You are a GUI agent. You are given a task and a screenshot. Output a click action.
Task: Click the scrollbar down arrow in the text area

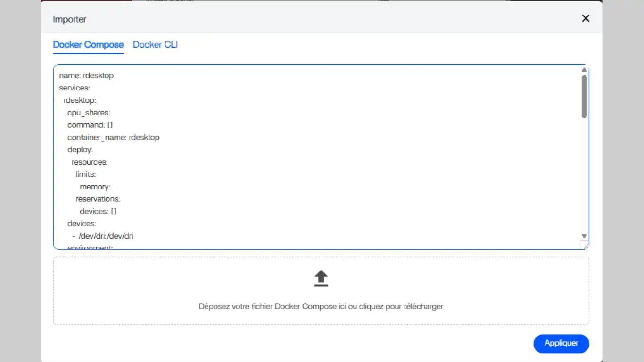tap(584, 236)
